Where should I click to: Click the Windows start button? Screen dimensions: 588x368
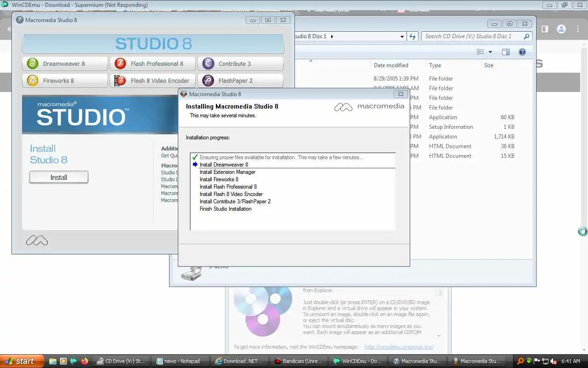click(22, 361)
